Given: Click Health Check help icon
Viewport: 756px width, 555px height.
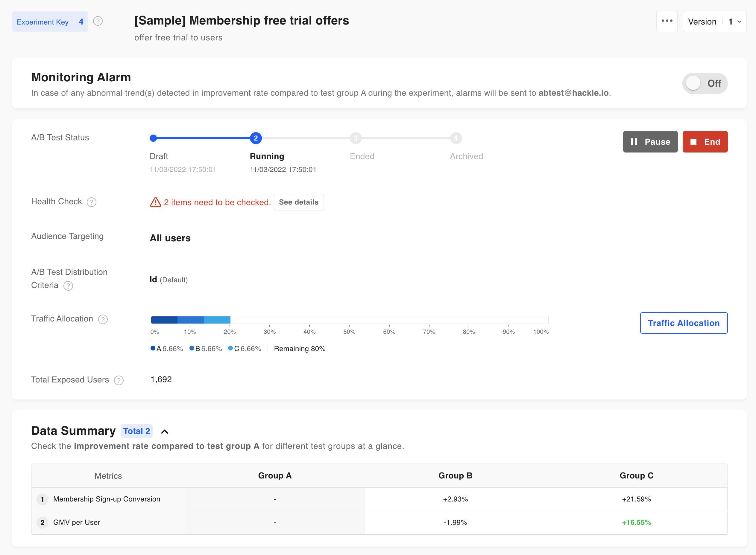Looking at the screenshot, I should pyautogui.click(x=92, y=202).
